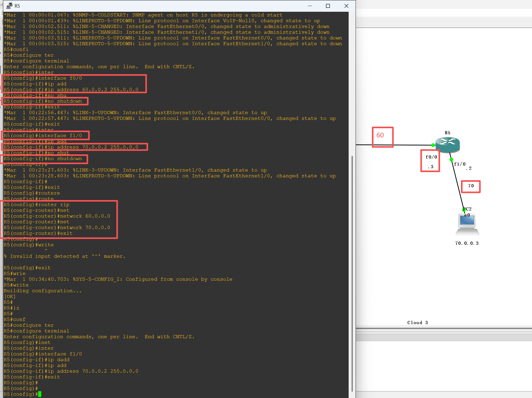
Task: Click green status dot on R5's f1/0 link
Action: (x=451, y=160)
